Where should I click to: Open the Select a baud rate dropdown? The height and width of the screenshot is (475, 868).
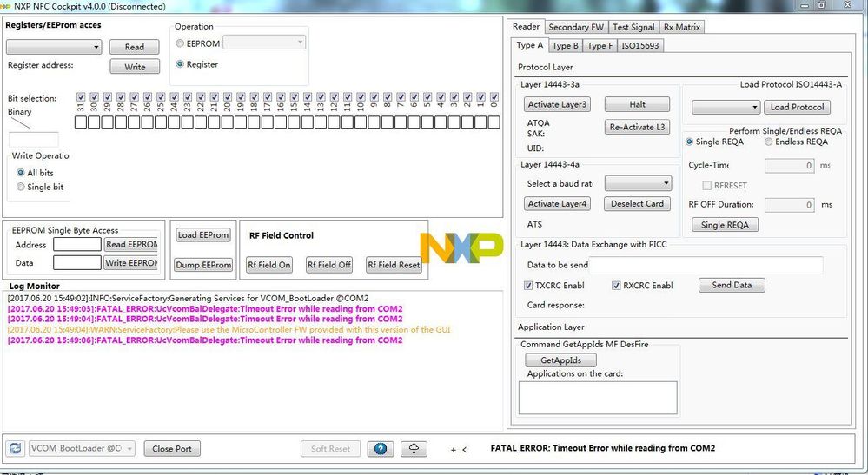coord(639,183)
